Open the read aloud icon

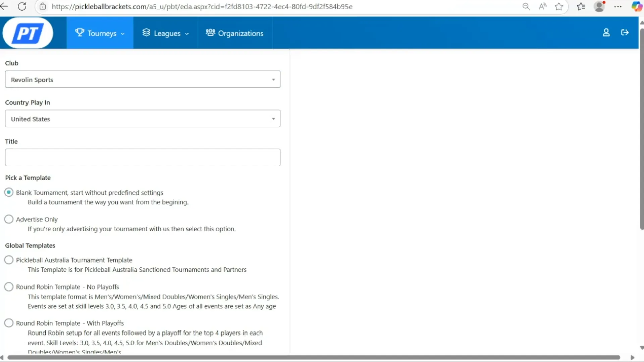pos(542,7)
